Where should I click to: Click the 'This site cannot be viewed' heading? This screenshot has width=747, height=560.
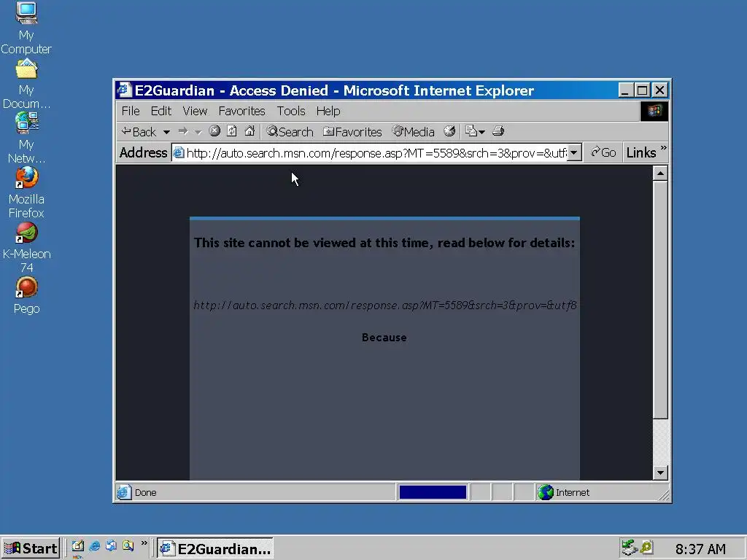tap(384, 243)
